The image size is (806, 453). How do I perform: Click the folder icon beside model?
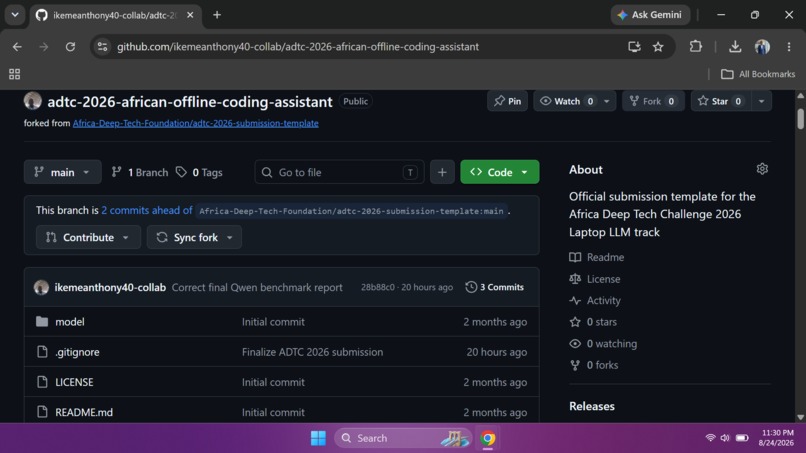click(42, 322)
